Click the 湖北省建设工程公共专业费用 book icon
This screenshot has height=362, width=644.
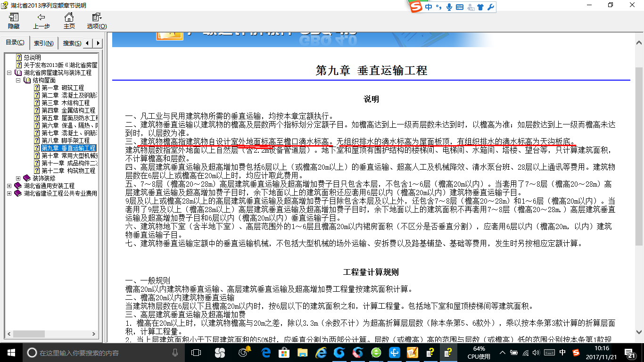[x=18, y=193]
